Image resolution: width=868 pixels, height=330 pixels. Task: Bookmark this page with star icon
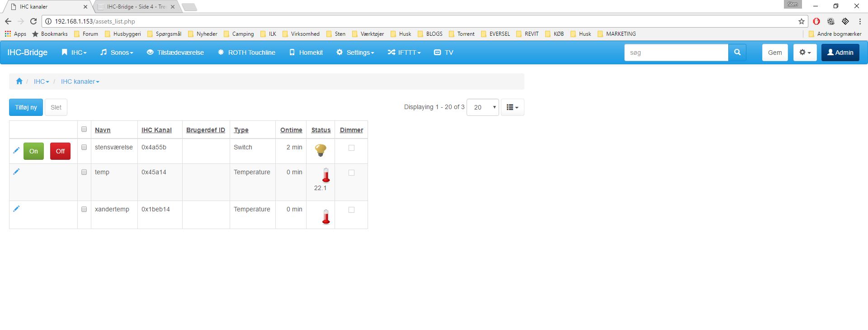[801, 21]
